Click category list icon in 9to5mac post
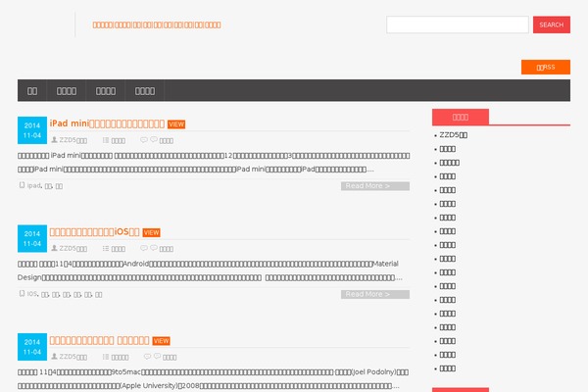The image size is (588, 392). click(x=106, y=357)
